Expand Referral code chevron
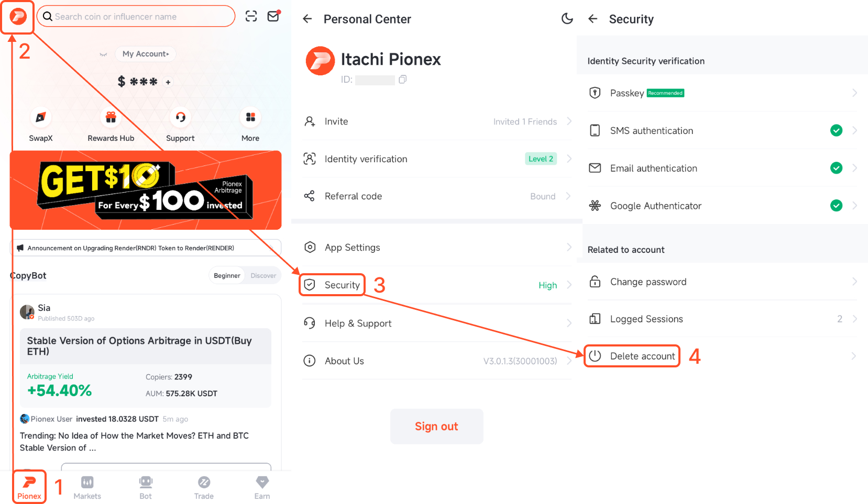868x504 pixels. tap(569, 196)
